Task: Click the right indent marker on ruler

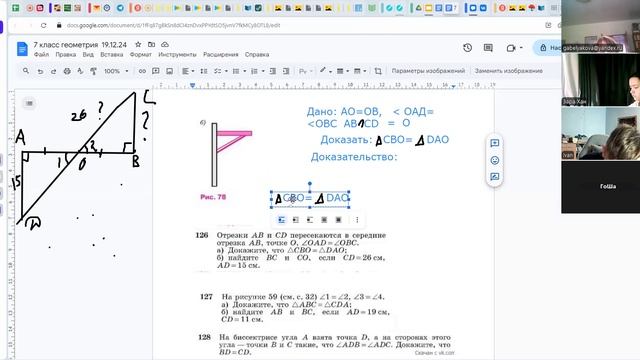Action: (x=453, y=86)
